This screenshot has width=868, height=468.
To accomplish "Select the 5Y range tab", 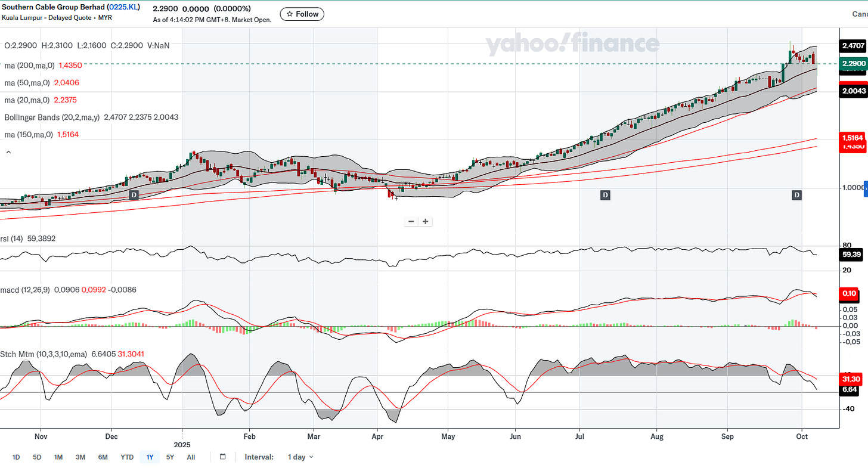I will coord(170,457).
